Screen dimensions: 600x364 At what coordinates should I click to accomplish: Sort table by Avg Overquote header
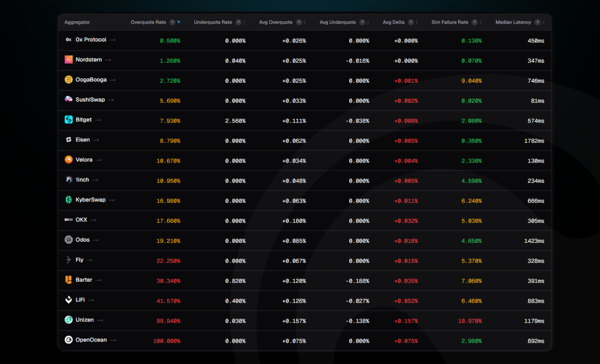click(276, 22)
